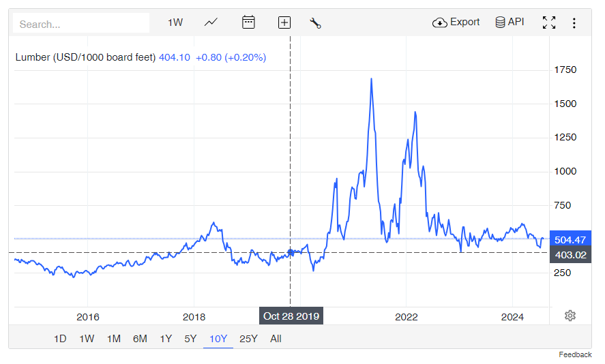Select the 1M time range
The height and width of the screenshot is (364, 605).
[113, 339]
